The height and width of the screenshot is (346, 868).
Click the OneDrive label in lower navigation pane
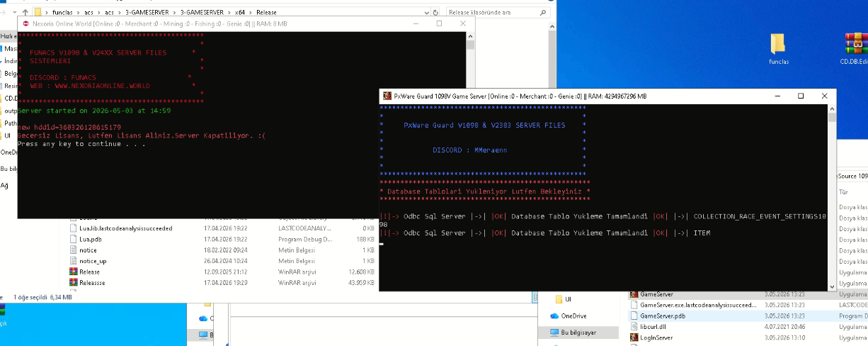pos(574,316)
